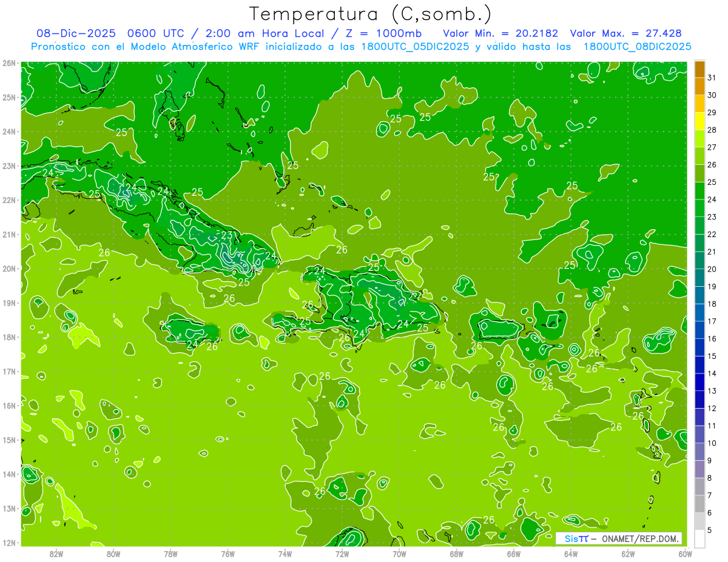Click the color bar label "5"
Image resolution: width=728 pixels, height=562 pixels.
point(710,530)
